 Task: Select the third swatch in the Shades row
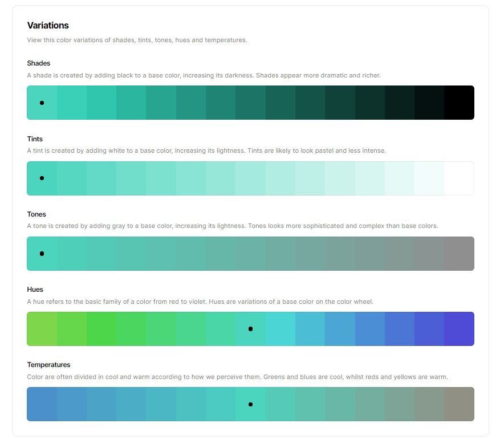click(x=101, y=103)
